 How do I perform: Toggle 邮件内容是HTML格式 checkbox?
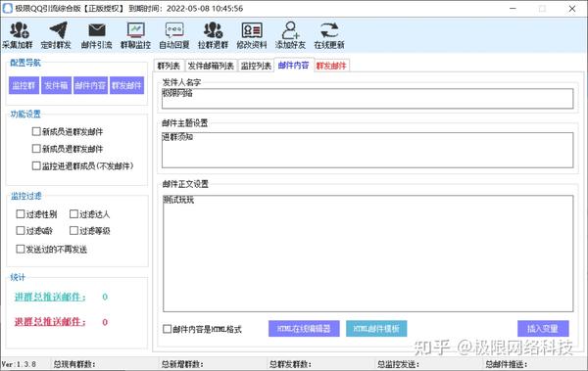point(168,329)
